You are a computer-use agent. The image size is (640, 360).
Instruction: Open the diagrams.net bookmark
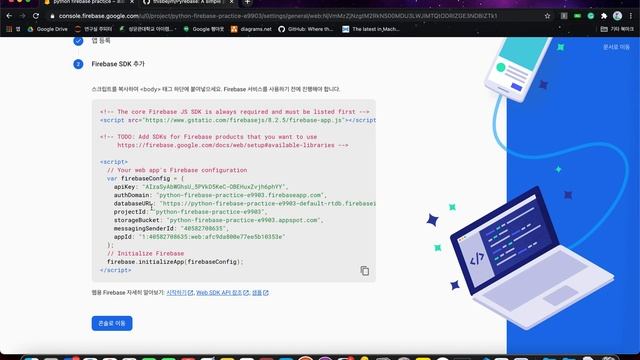(x=251, y=29)
